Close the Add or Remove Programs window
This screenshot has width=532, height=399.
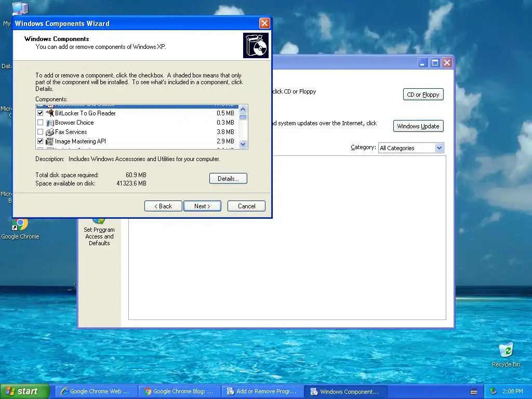(447, 63)
